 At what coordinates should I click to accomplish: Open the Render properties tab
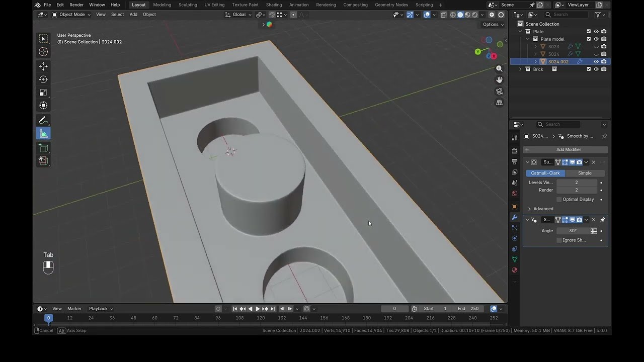pyautogui.click(x=514, y=151)
